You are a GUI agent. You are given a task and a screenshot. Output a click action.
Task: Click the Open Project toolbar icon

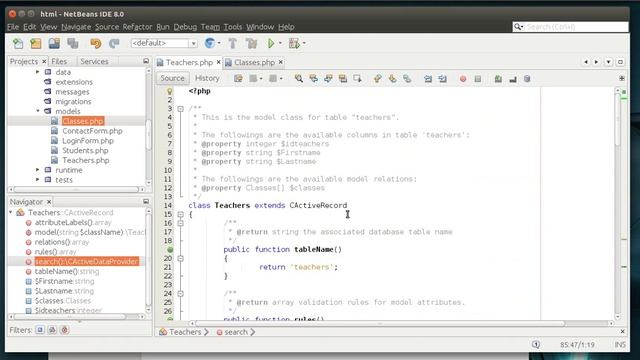pos(54,43)
